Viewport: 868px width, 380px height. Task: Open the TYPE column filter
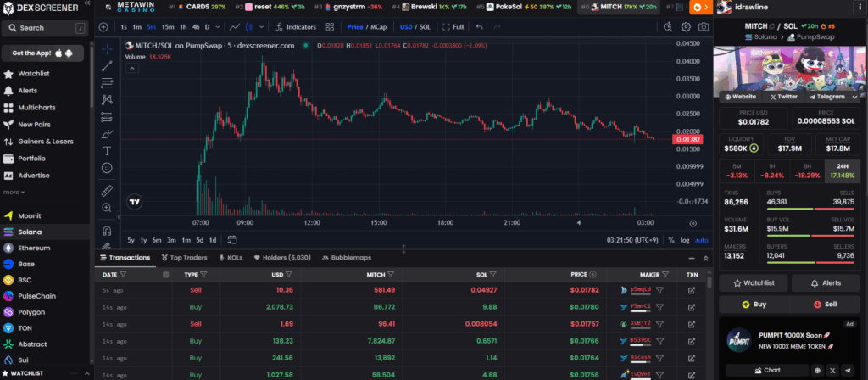[x=203, y=274]
